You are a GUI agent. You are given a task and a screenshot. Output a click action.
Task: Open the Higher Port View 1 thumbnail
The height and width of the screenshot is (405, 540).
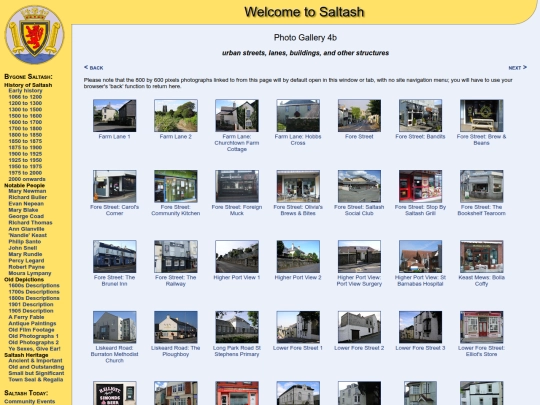coord(237,257)
